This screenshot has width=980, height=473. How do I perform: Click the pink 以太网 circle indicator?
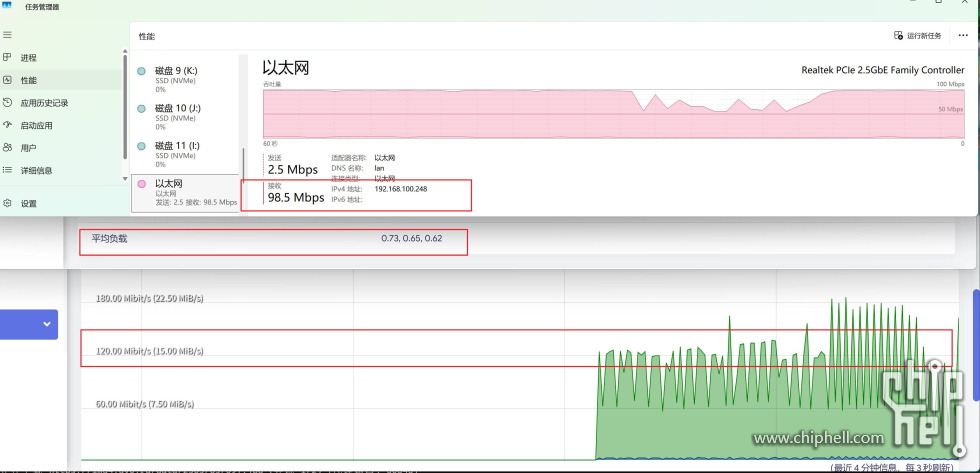point(142,184)
